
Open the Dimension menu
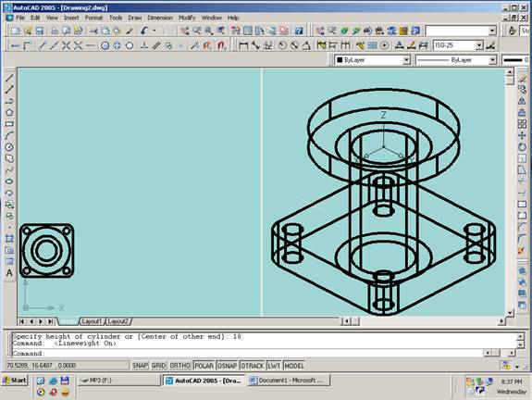click(160, 18)
